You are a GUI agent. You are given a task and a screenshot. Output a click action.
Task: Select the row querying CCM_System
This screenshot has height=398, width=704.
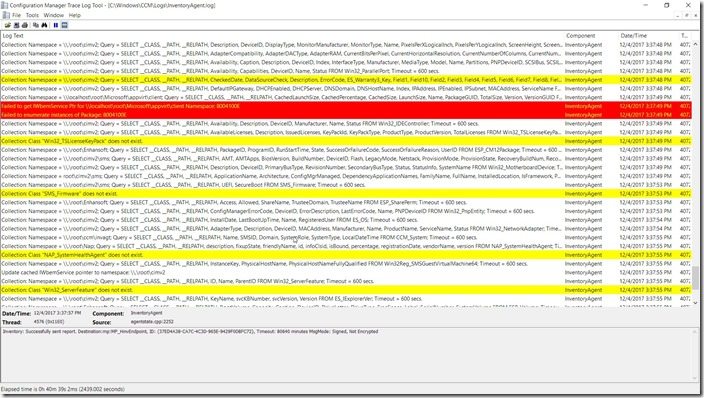pos(346,237)
